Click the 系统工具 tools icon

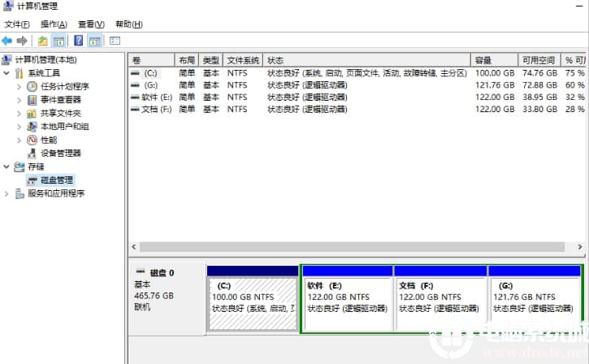point(19,73)
